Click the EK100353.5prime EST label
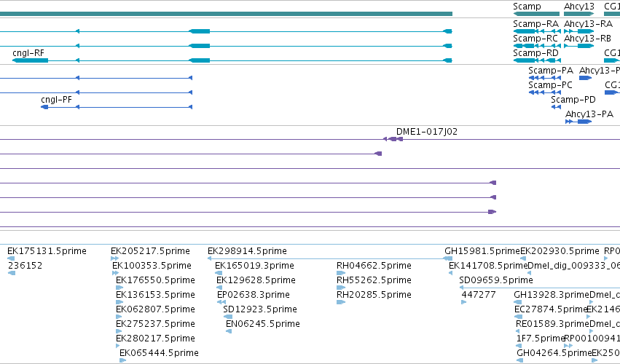Screen dimensions: 620x364 (152, 266)
